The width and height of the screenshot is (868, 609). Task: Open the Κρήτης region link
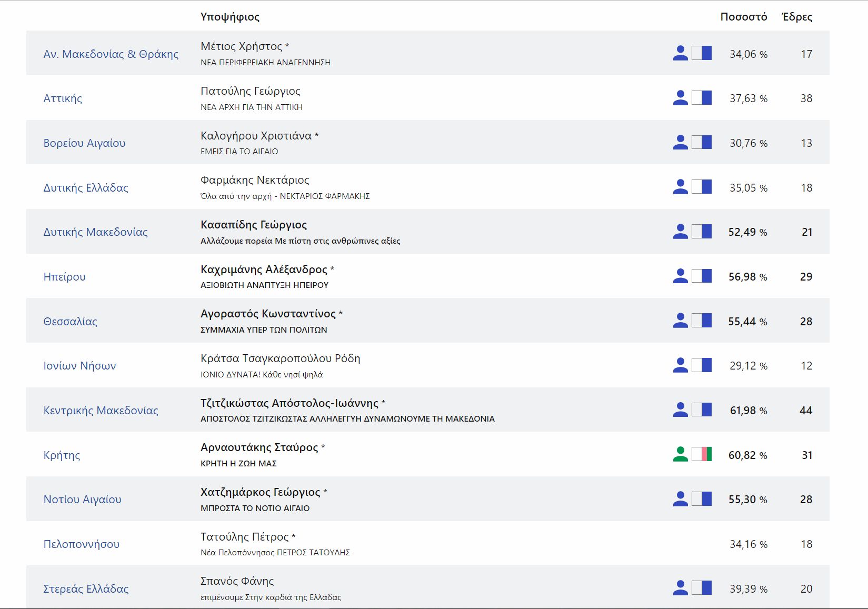tap(62, 455)
